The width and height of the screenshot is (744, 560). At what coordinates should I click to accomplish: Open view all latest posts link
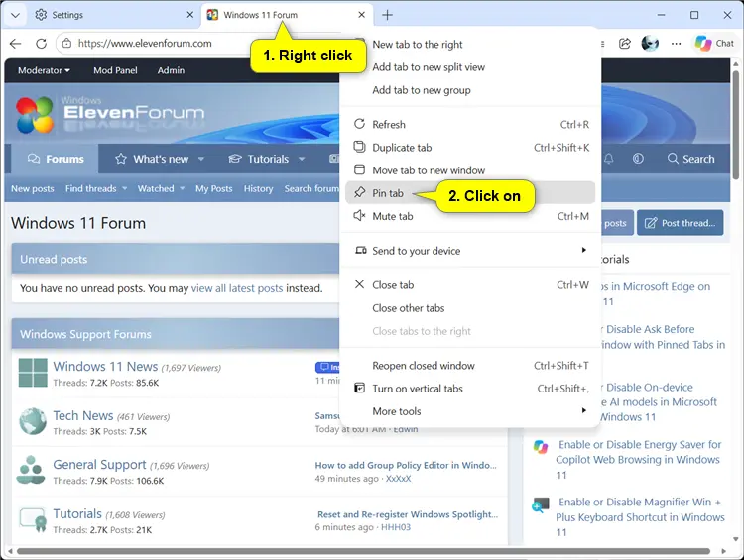(x=237, y=288)
